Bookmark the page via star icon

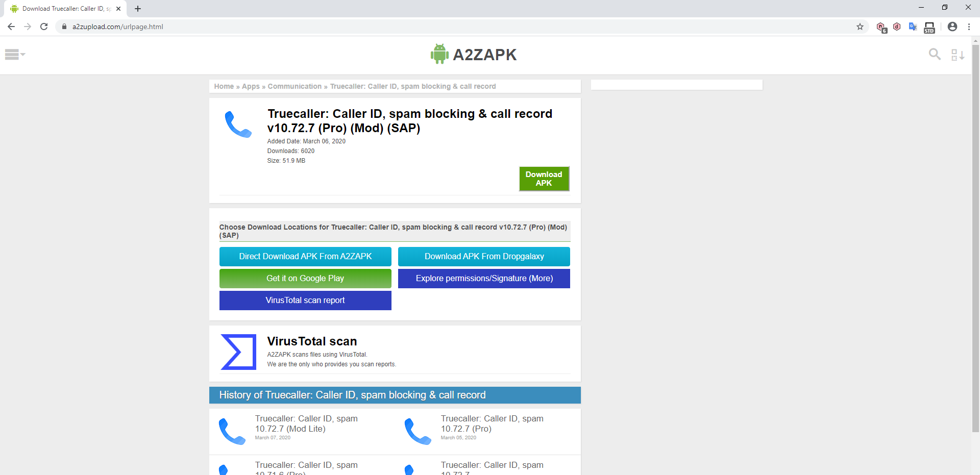coord(860,27)
